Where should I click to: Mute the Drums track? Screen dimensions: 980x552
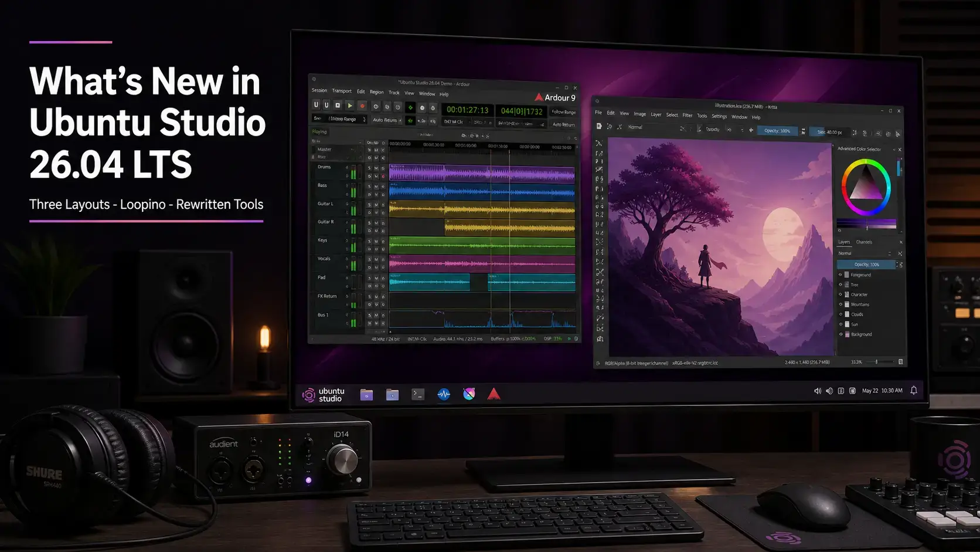376,168
